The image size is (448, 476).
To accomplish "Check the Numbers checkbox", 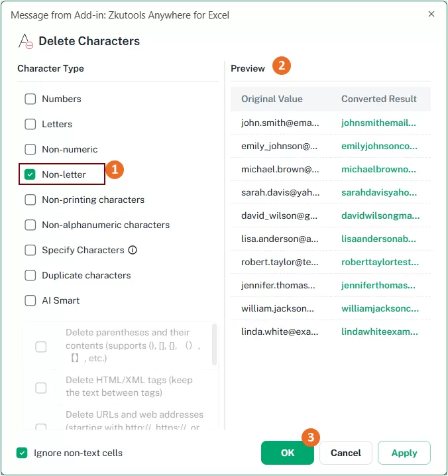I will pos(30,99).
